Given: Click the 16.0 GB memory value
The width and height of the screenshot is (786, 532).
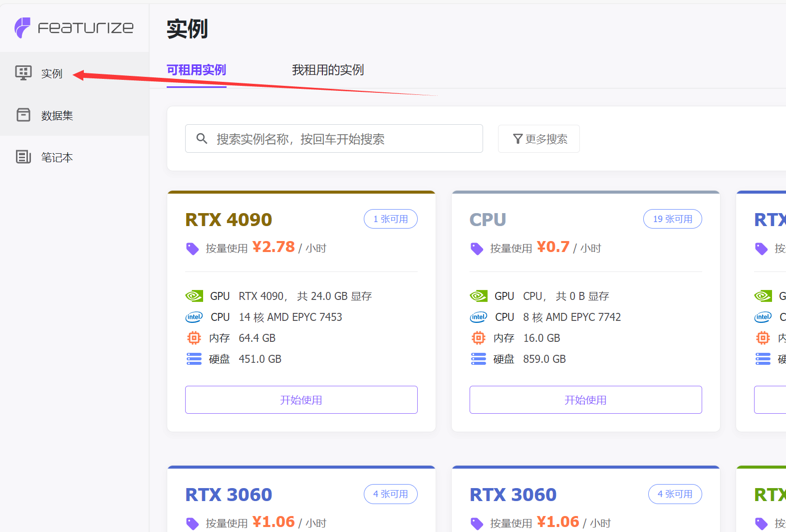Looking at the screenshot, I should pos(541,338).
